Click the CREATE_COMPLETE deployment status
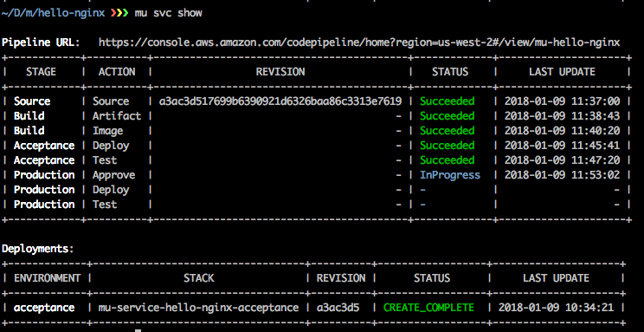Screen dimensions: 644x332 pos(428,308)
